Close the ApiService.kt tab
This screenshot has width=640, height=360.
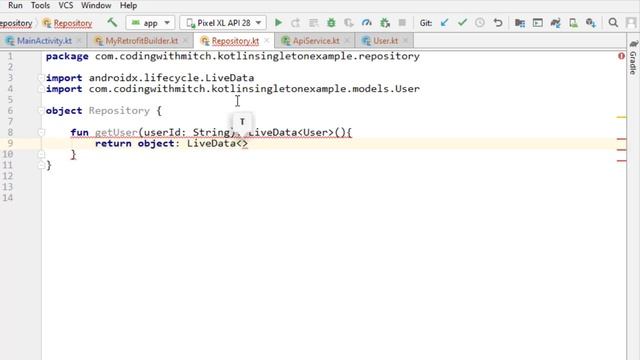tap(347, 40)
